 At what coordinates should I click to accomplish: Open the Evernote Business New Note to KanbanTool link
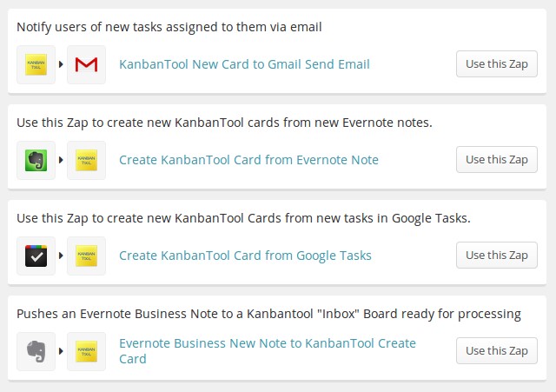click(x=268, y=351)
